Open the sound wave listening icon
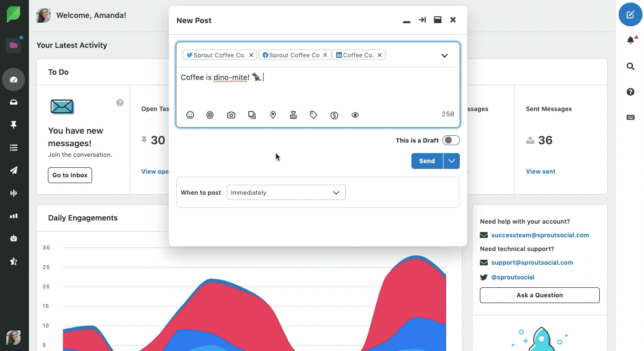 [x=14, y=193]
